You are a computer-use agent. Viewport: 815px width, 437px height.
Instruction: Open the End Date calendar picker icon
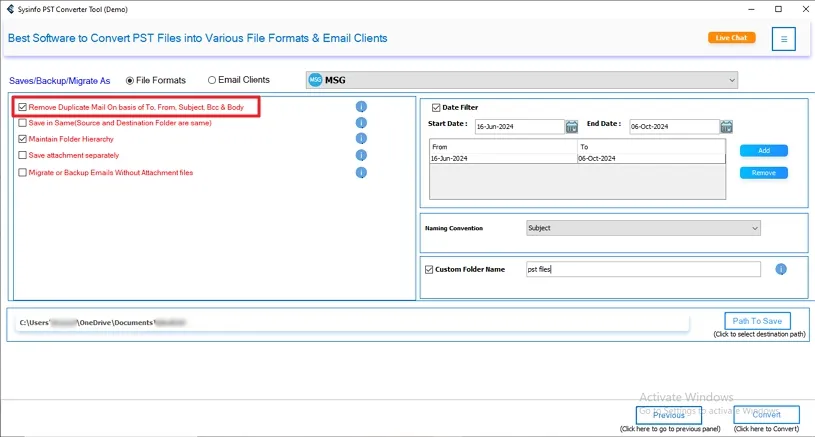(726, 127)
